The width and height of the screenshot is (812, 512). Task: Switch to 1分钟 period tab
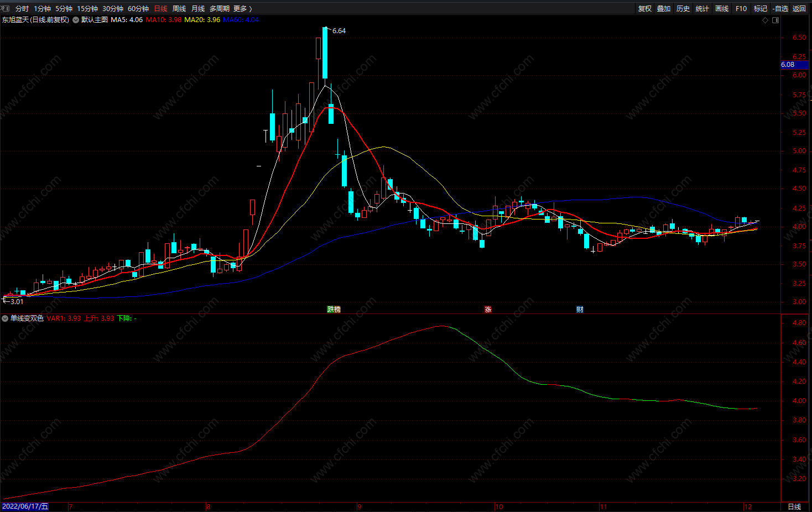point(42,9)
